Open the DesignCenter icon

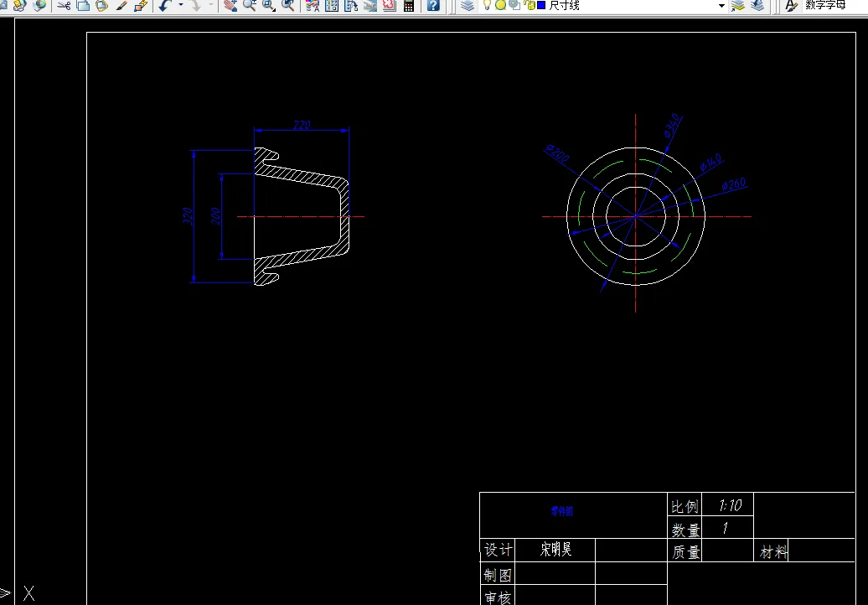coord(332,6)
